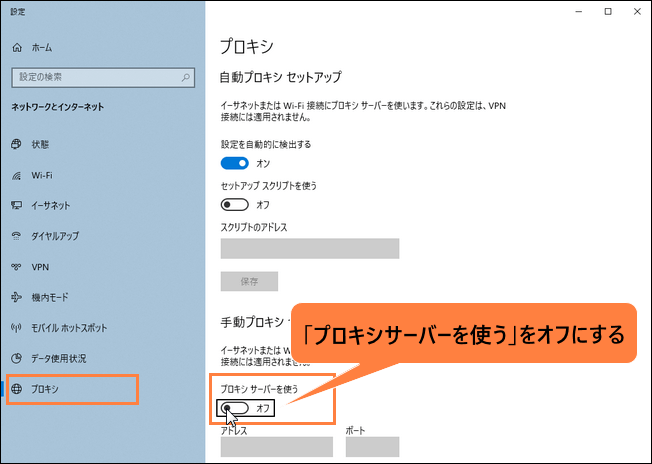Turn off 設定を自動的に検出する toggle
This screenshot has width=652, height=464.
pos(235,163)
